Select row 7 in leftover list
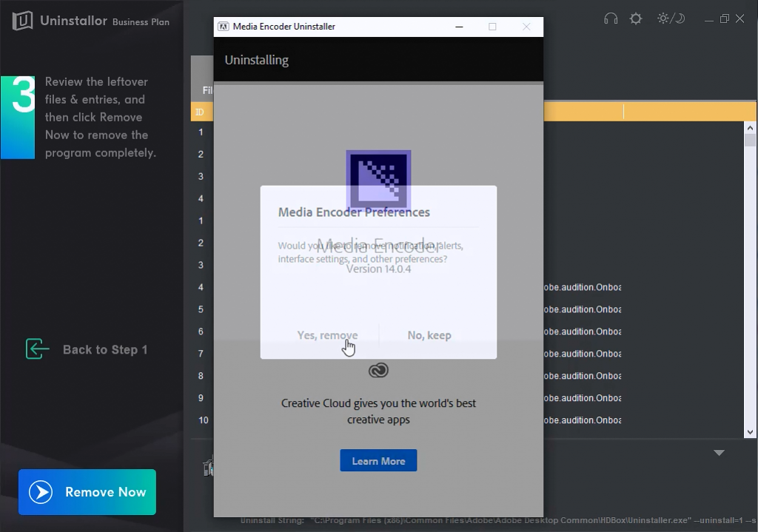758x532 pixels. click(201, 354)
